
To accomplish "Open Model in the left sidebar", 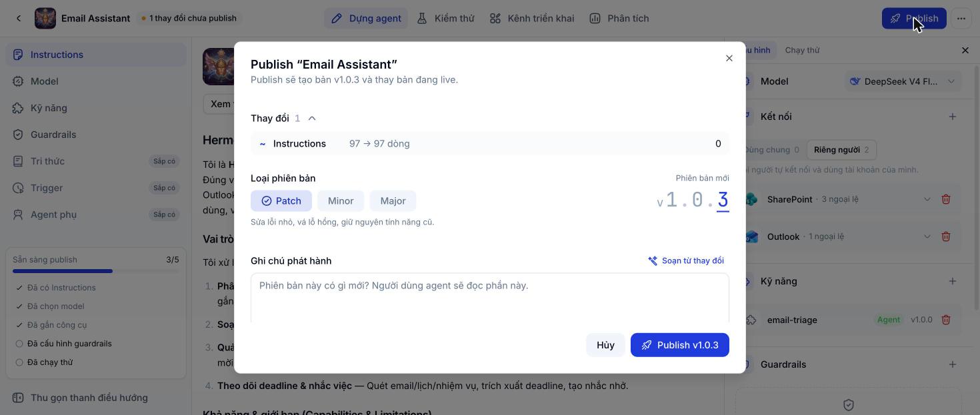I will 96,81.
